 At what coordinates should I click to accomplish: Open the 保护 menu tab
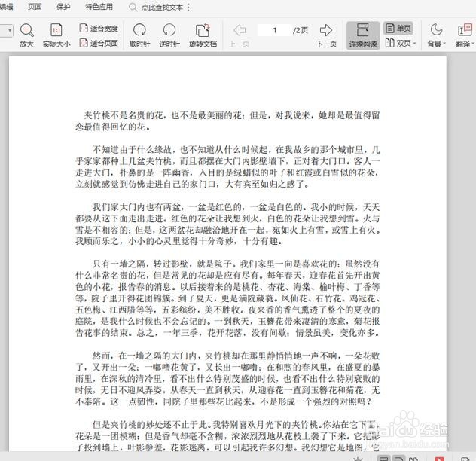(x=63, y=6)
